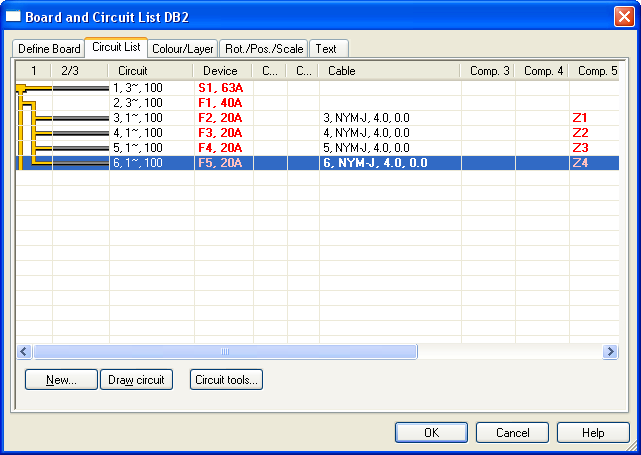This screenshot has width=641, height=455.
Task: Click the Cancel button
Action: click(x=512, y=433)
